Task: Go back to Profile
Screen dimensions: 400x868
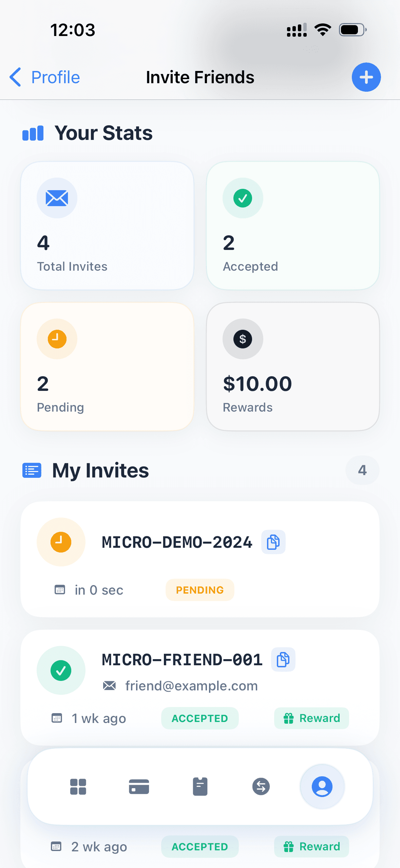Action: (45, 77)
